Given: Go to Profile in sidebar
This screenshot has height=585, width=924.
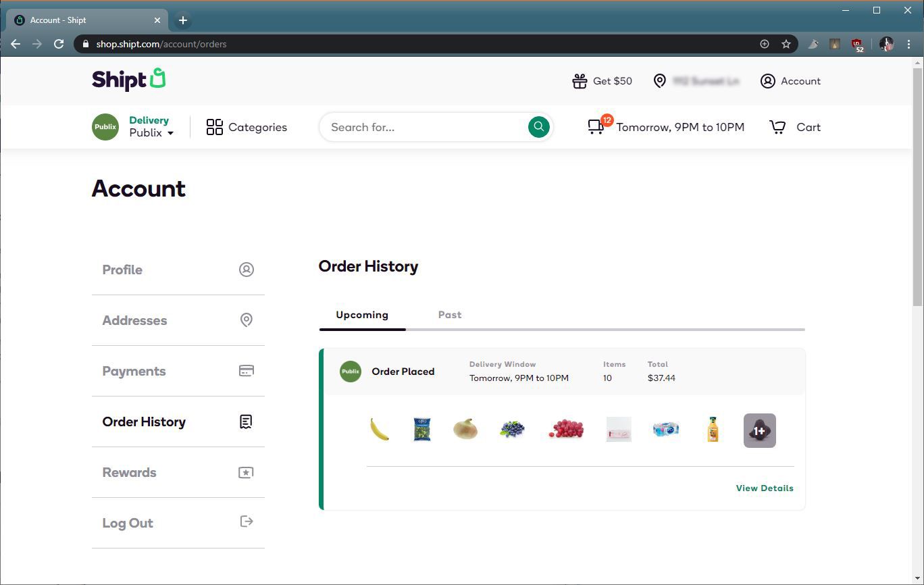Looking at the screenshot, I should [178, 270].
